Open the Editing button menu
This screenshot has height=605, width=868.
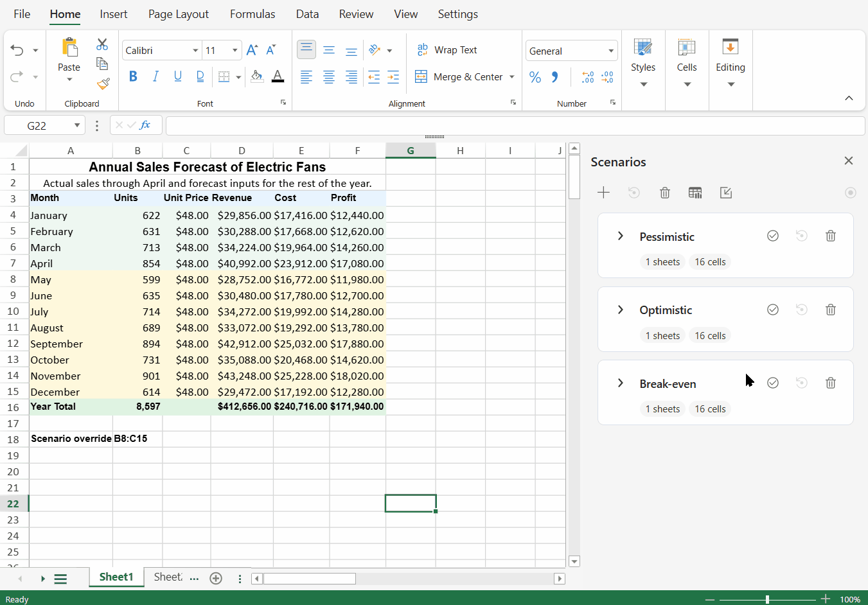click(x=731, y=63)
